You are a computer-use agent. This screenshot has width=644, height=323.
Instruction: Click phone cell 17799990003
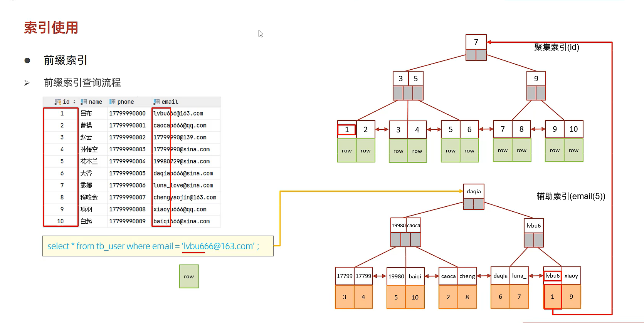[127, 149]
